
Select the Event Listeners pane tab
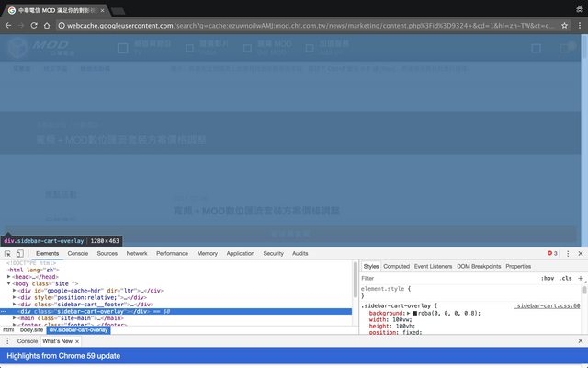[433, 266]
